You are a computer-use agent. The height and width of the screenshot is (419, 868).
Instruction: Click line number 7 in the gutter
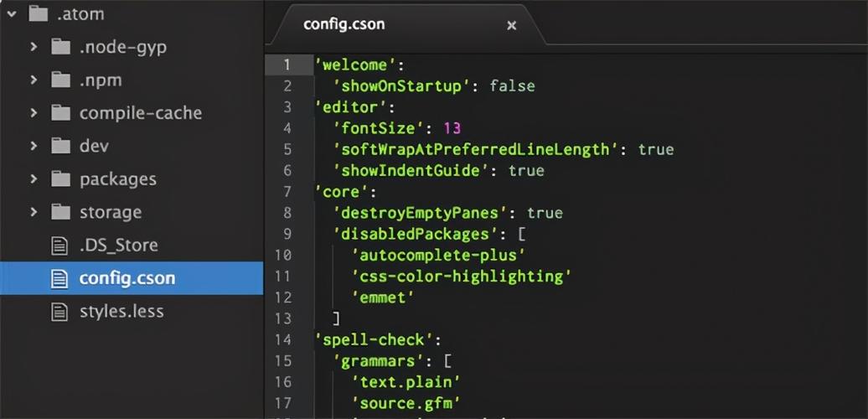point(287,192)
